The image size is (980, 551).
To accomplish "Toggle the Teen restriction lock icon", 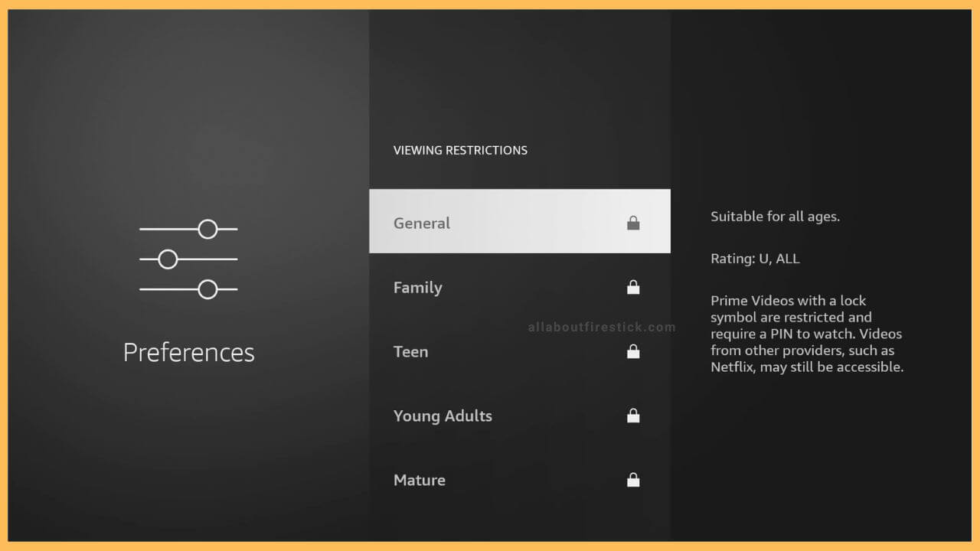I will click(x=633, y=351).
